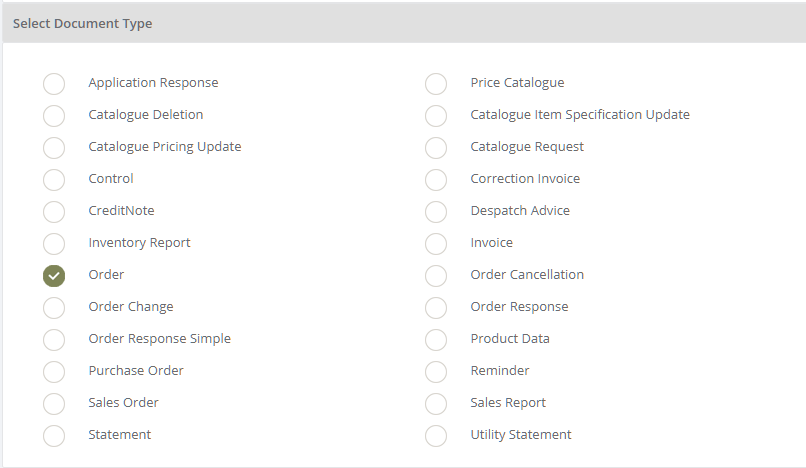Screen dimensions: 806x468
Task: Pick the Control document type
Action: (54, 180)
